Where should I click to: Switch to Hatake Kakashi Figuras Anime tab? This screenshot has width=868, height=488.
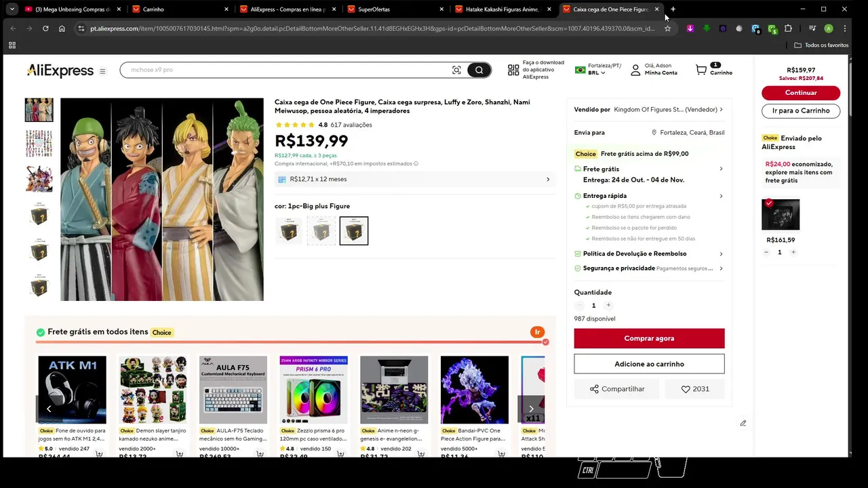click(x=503, y=9)
